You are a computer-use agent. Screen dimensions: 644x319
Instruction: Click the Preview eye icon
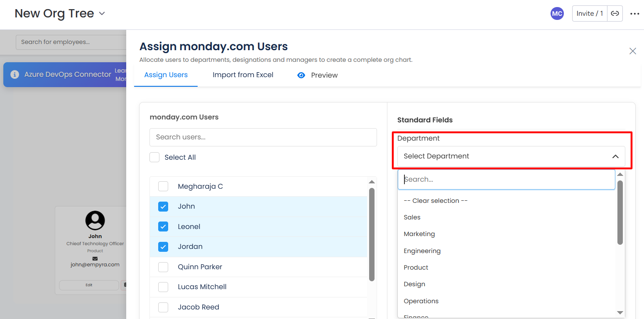(x=301, y=75)
